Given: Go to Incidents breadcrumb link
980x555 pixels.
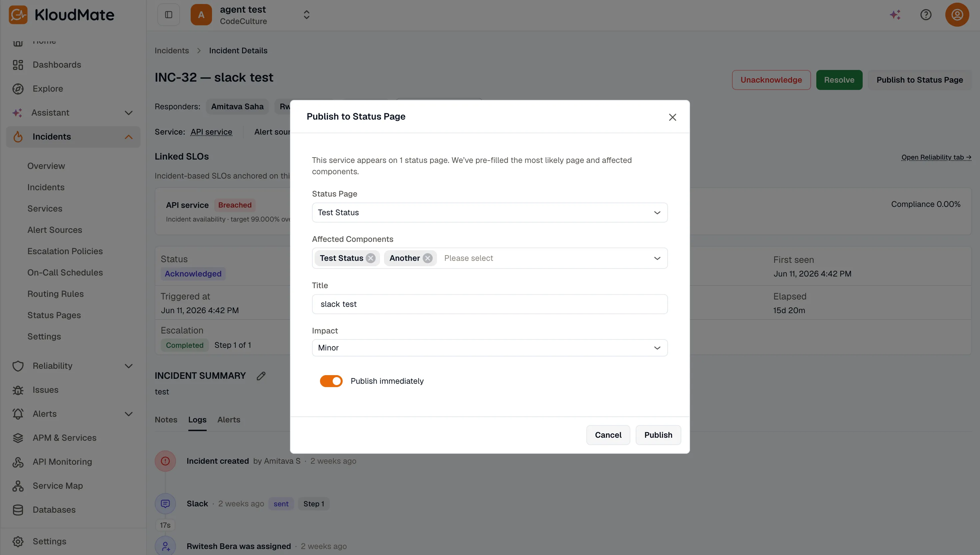Looking at the screenshot, I should (x=172, y=51).
